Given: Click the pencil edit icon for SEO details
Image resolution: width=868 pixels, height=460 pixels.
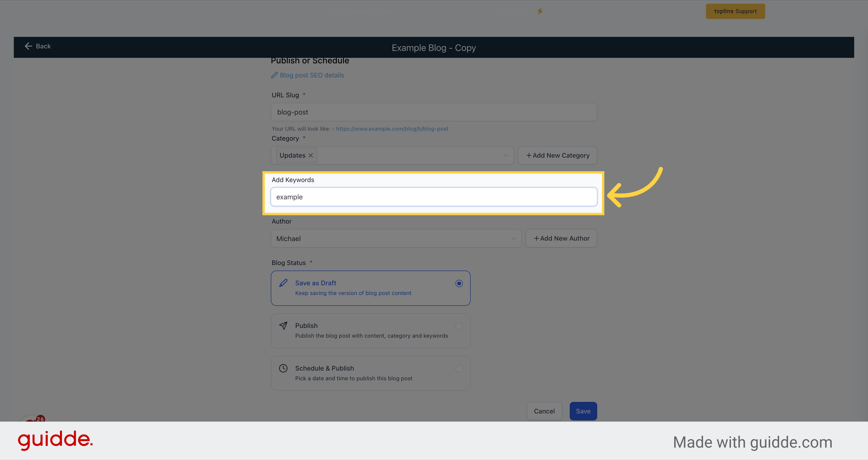Looking at the screenshot, I should point(275,75).
